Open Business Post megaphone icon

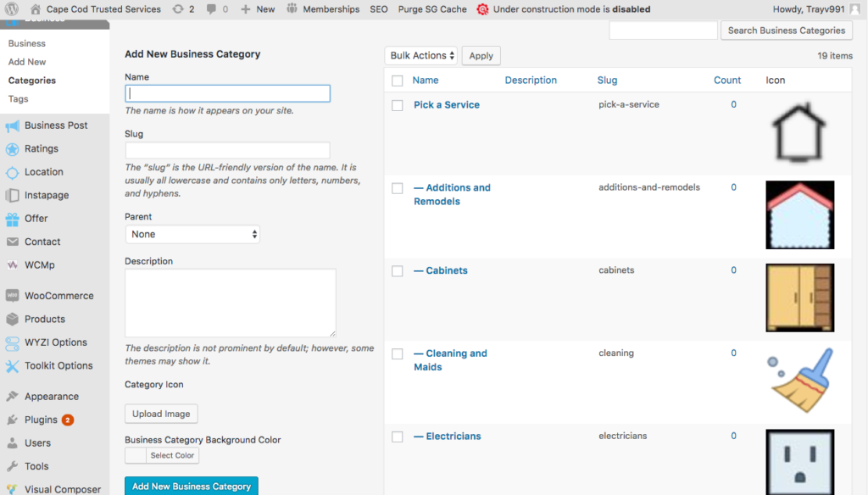tap(12, 125)
